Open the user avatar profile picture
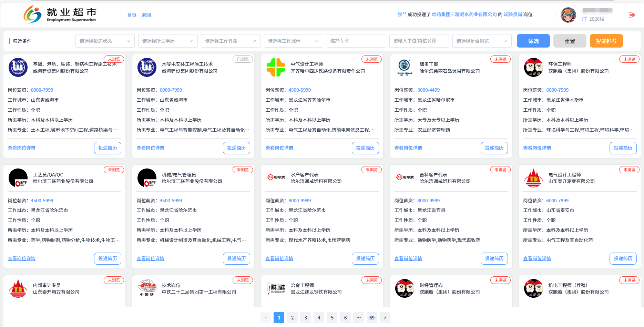 click(568, 15)
